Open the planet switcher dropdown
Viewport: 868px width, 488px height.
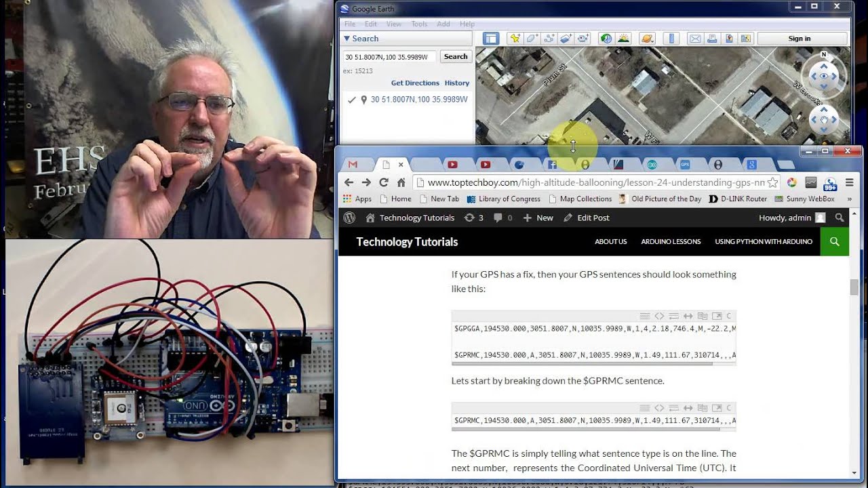coord(647,39)
